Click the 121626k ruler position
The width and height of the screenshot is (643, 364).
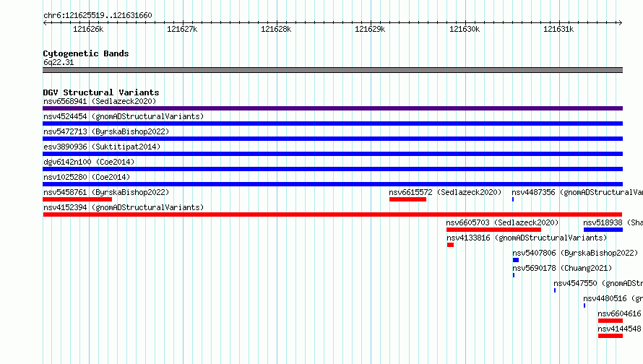pos(88,29)
